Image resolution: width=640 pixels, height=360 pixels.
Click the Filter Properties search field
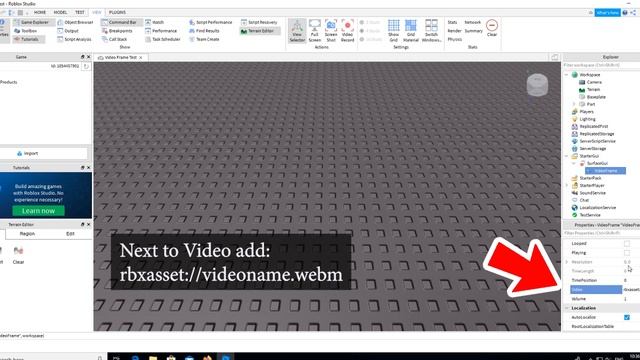click(601, 233)
